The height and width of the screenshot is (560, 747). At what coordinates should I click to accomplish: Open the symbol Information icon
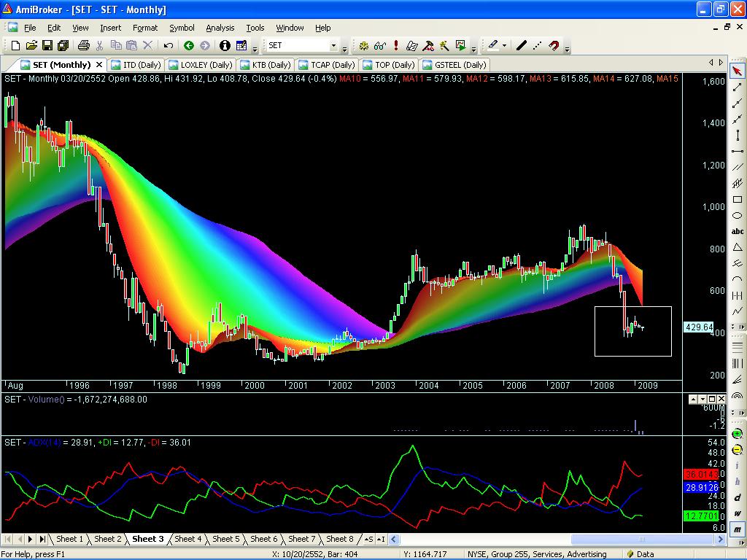[225, 46]
